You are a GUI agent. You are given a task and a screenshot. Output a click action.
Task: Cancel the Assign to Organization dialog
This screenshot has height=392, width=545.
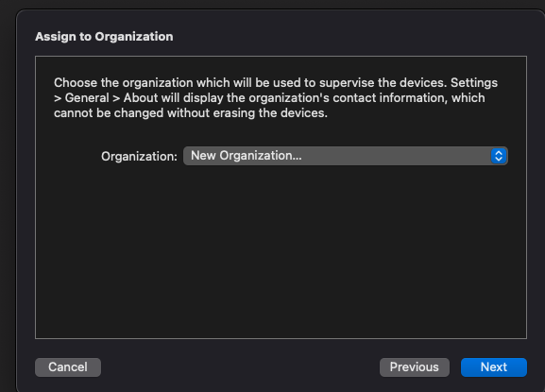pyautogui.click(x=68, y=367)
